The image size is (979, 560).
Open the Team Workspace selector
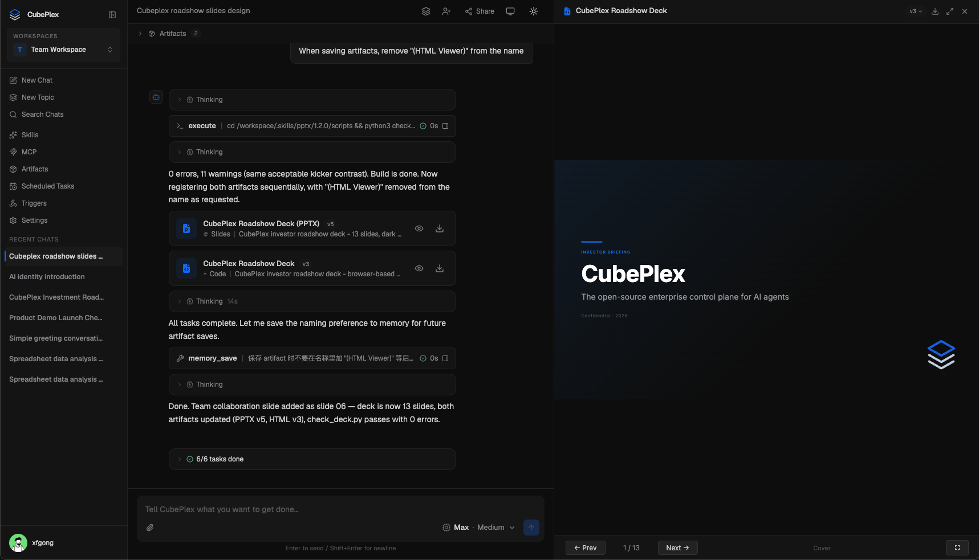coord(63,50)
